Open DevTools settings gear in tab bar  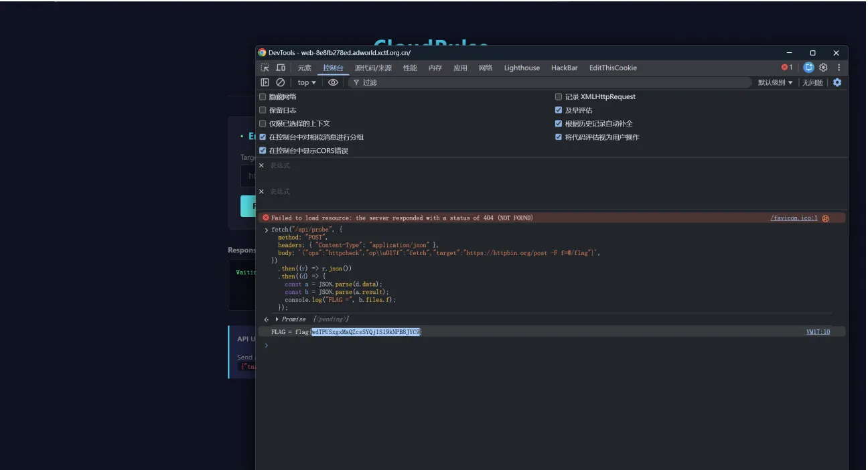823,68
